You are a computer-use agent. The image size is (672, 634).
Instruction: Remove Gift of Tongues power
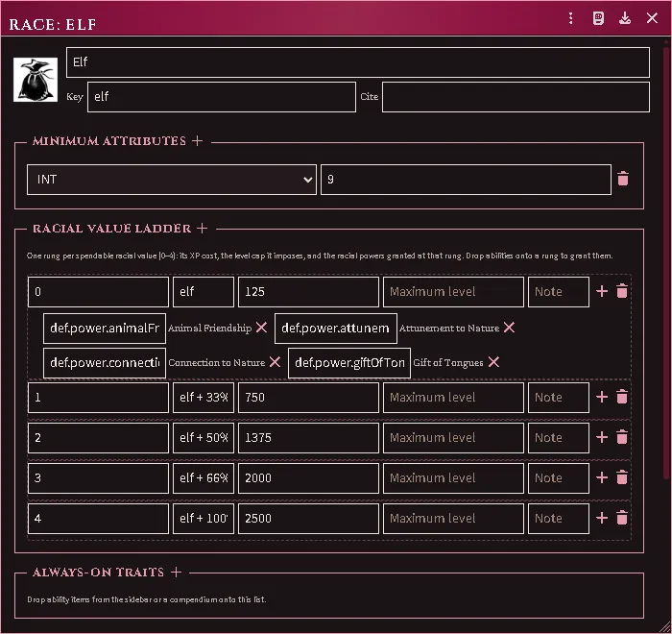493,362
